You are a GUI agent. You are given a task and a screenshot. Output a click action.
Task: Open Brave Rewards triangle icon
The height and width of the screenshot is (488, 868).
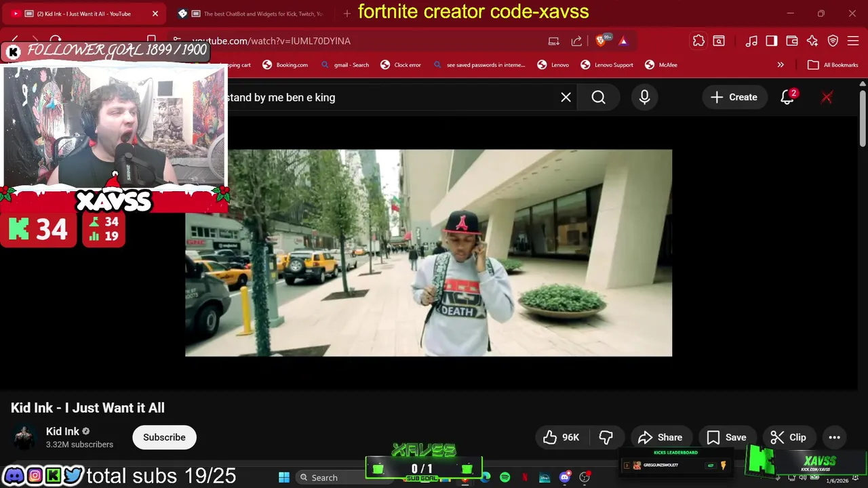(623, 41)
